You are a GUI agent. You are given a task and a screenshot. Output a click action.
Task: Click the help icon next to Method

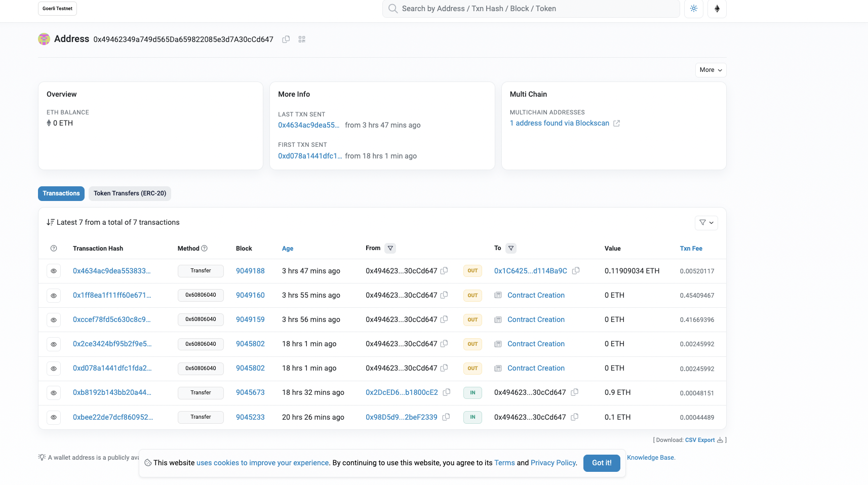(205, 249)
